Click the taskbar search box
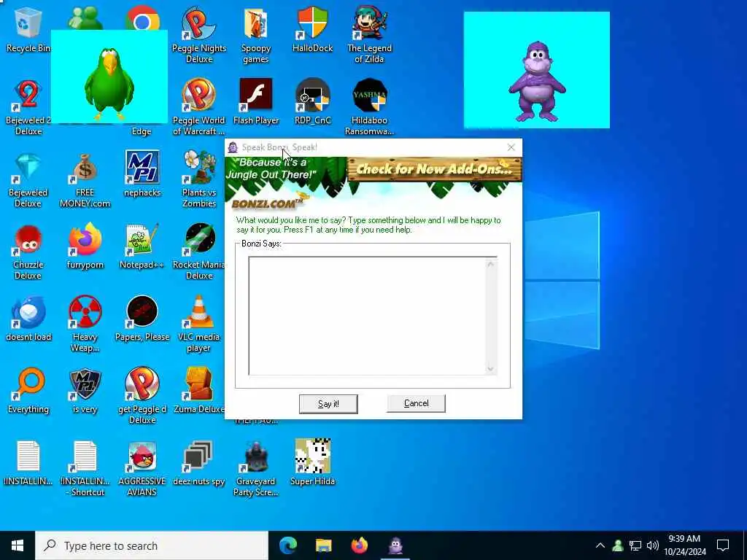The width and height of the screenshot is (747, 560). (152, 545)
